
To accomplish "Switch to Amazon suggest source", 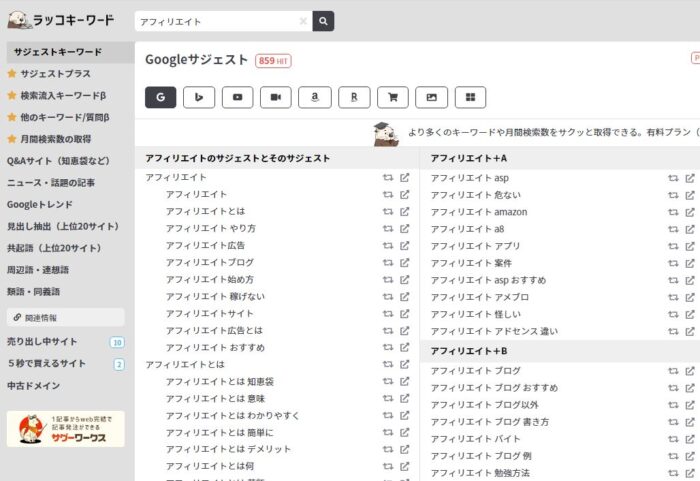I will coord(315,97).
